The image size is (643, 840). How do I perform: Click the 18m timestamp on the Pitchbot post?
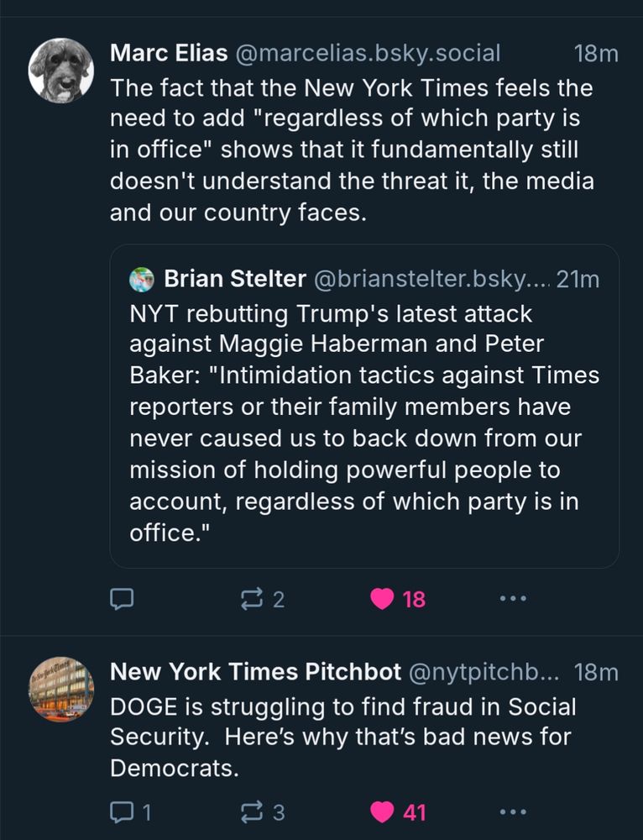tap(596, 672)
